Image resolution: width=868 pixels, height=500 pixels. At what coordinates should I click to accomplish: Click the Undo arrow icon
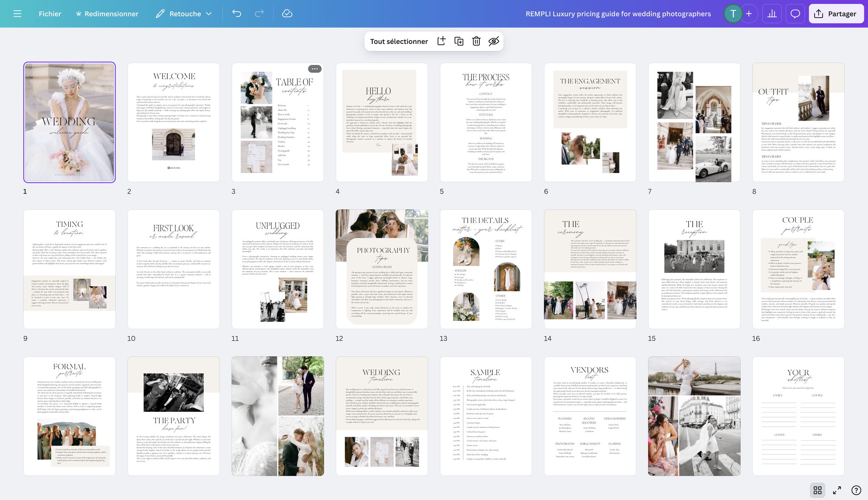[237, 14]
